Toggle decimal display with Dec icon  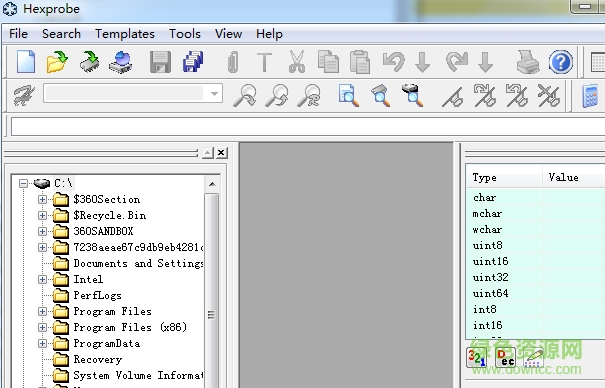coord(506,357)
